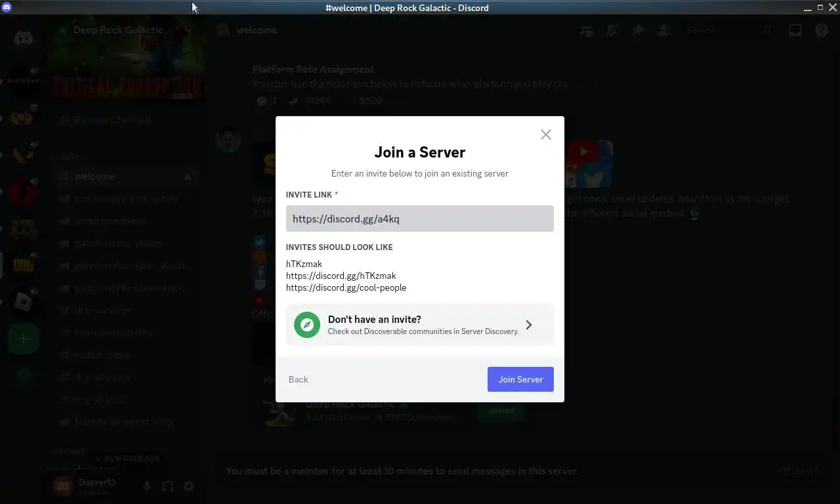
Task: Open the Deep Rock Galactic server dropdown
Action: 188,30
